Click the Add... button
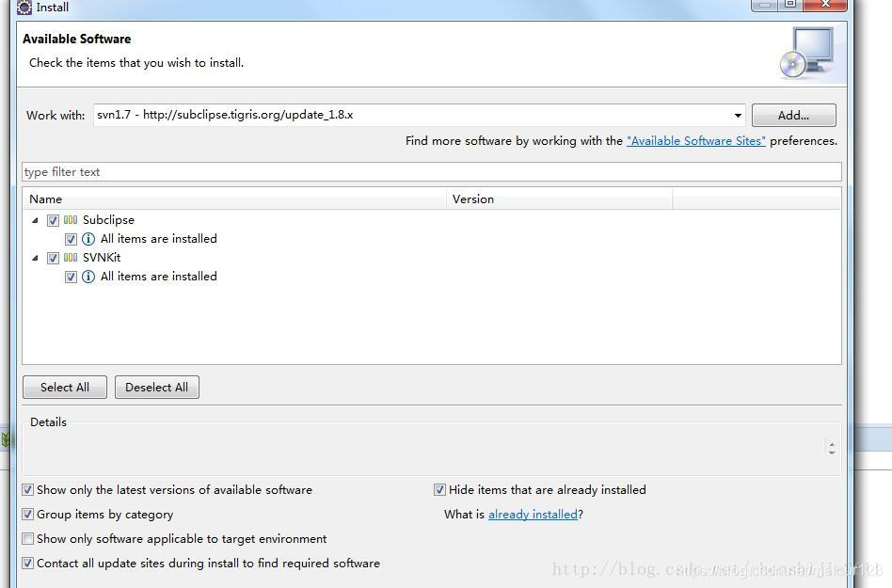892x588 pixels. pos(793,116)
